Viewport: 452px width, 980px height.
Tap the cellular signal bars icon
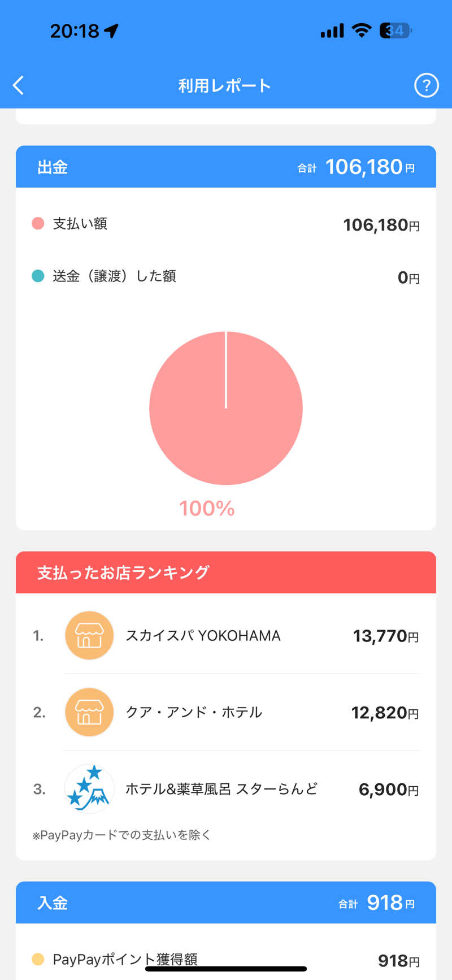(332, 31)
